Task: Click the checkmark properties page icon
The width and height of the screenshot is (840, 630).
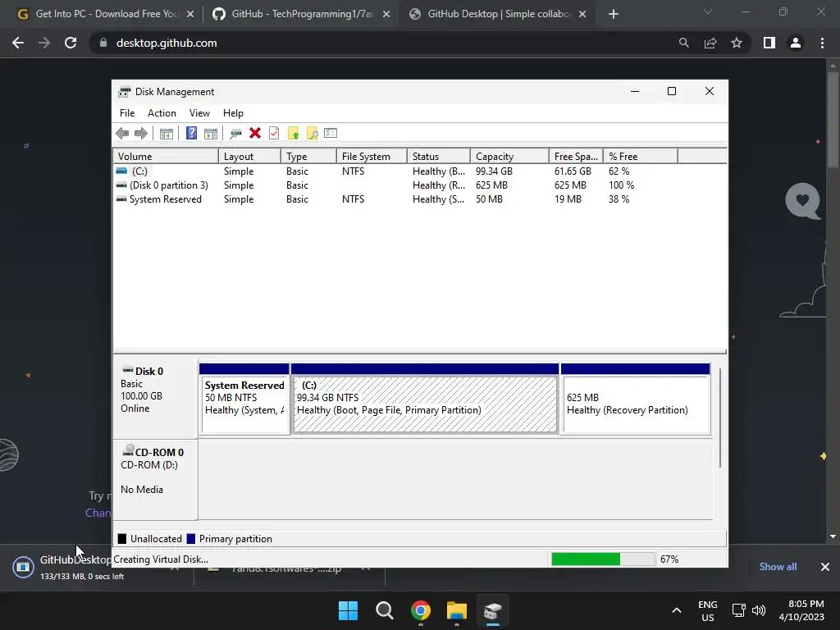Action: coord(274,134)
